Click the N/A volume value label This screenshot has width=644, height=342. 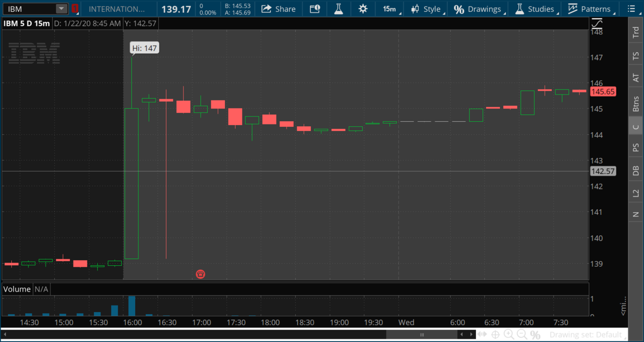pyautogui.click(x=42, y=289)
